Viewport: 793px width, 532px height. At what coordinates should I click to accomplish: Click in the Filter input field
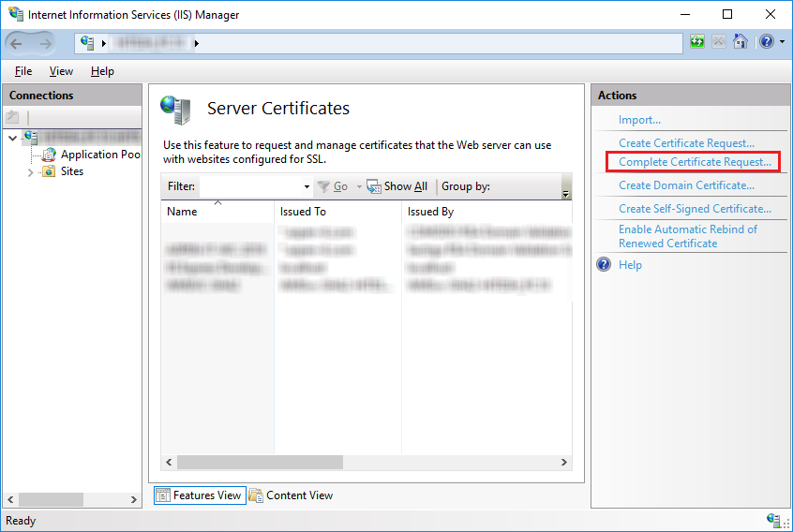[251, 187]
